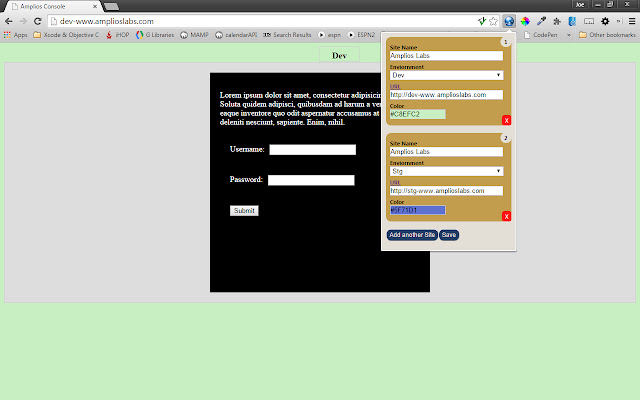This screenshot has height=400, width=640.
Task: Open the calendarAPI bookmark
Action: click(236, 35)
